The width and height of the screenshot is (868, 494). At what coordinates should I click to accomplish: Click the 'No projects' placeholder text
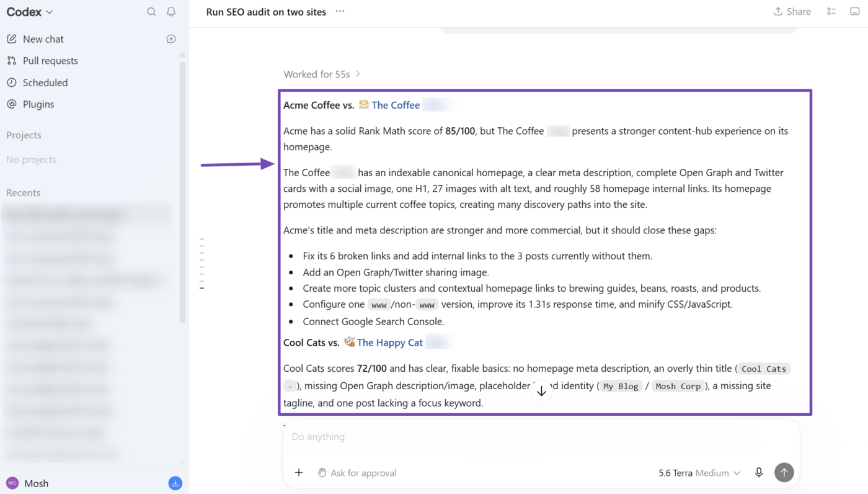pyautogui.click(x=31, y=159)
